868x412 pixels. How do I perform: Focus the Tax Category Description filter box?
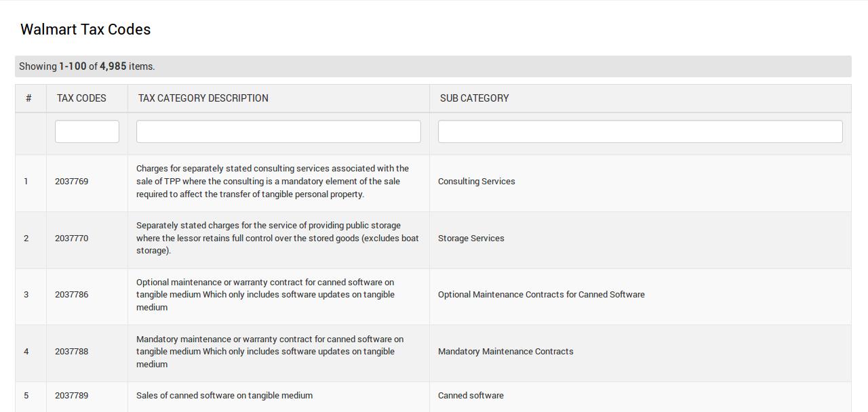[278, 131]
